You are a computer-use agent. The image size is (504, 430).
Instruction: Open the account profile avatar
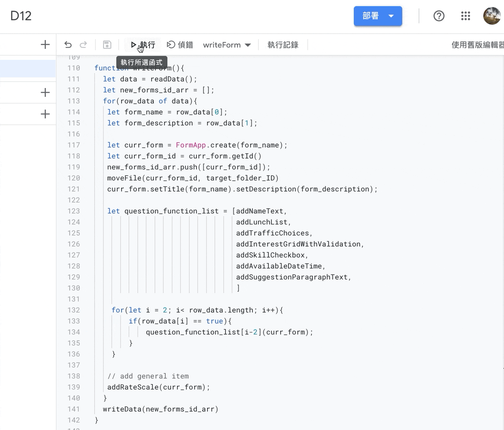[492, 16]
